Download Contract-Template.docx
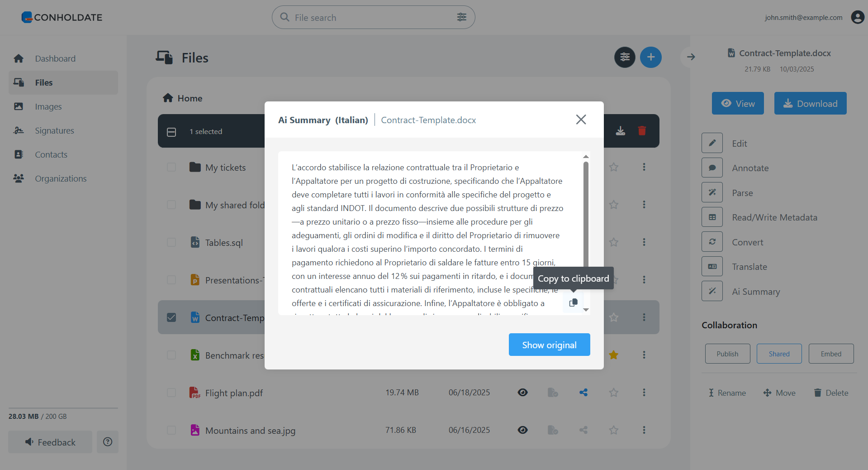Screen dimensions: 868x470 [x=810, y=103]
